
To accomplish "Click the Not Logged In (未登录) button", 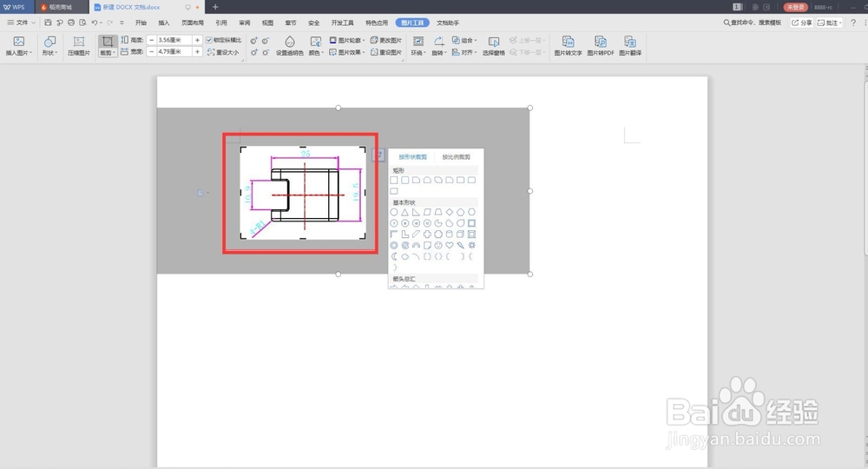I will coord(795,7).
